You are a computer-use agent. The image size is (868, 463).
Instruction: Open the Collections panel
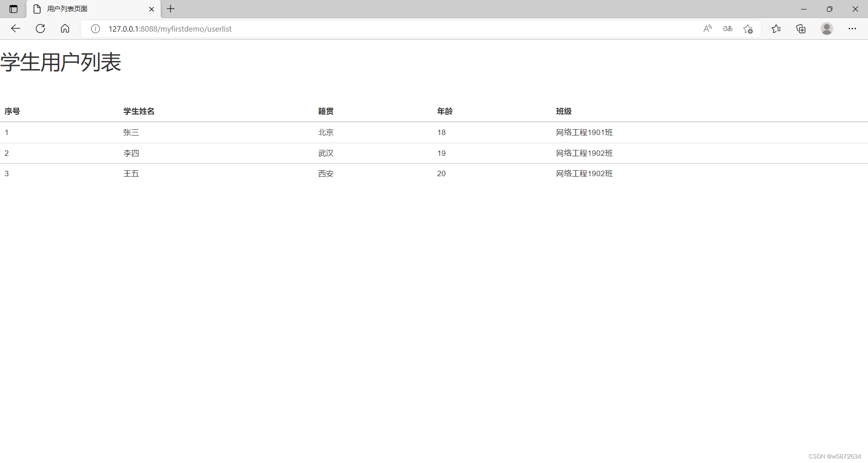tap(801, 29)
